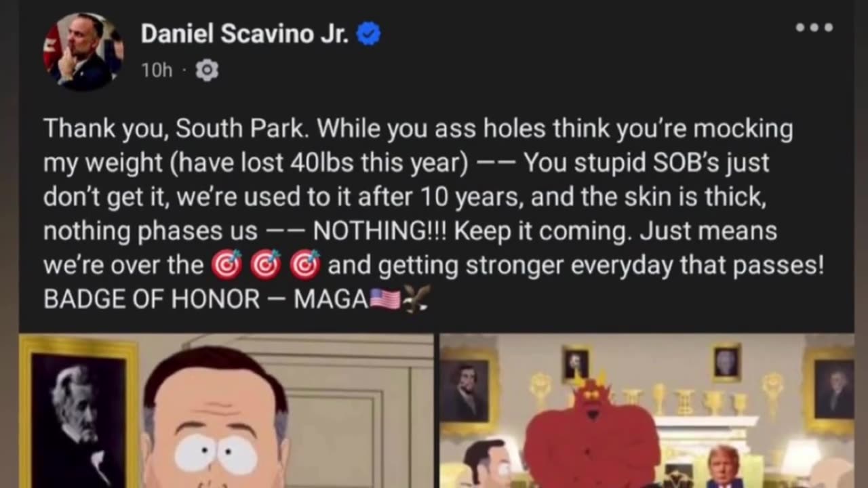Open the Daniel Scavino Jr. name link

tap(245, 33)
